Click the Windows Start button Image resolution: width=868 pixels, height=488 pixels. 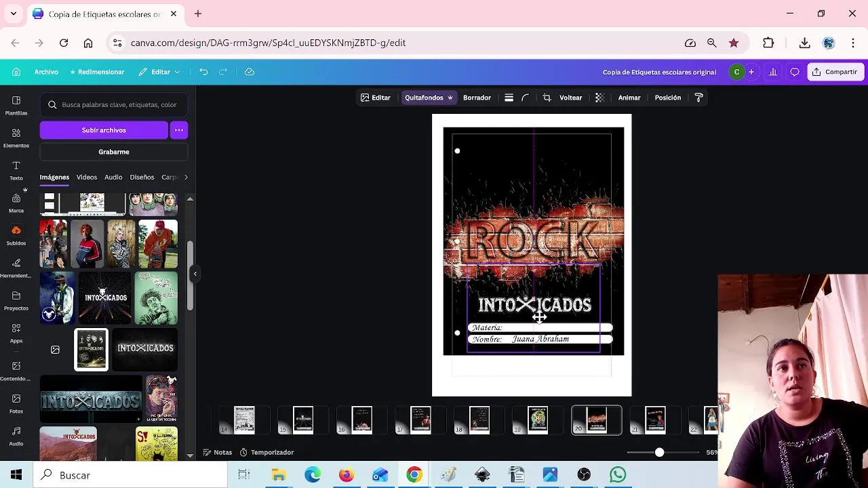click(16, 475)
